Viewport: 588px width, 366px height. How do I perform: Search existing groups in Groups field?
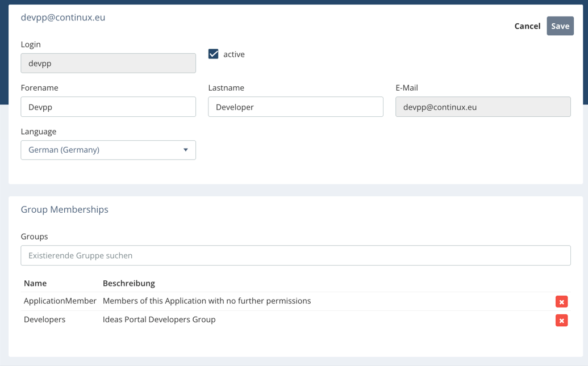pos(295,255)
